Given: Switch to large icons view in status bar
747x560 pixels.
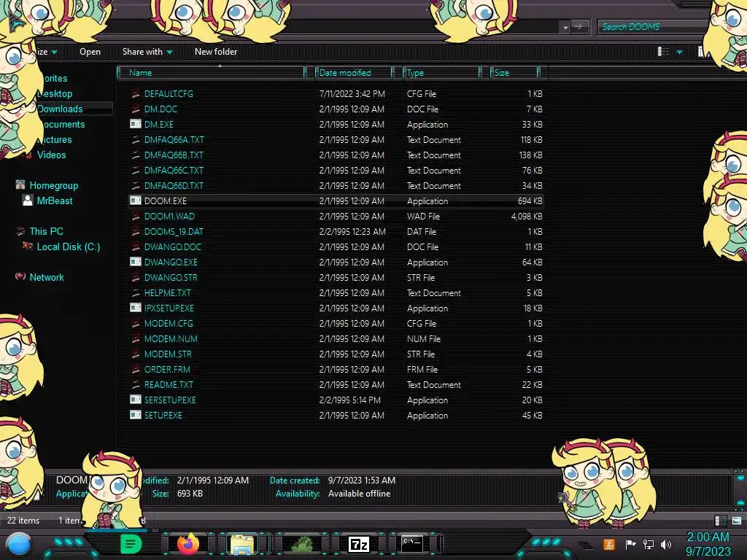Looking at the screenshot, I should [x=737, y=521].
